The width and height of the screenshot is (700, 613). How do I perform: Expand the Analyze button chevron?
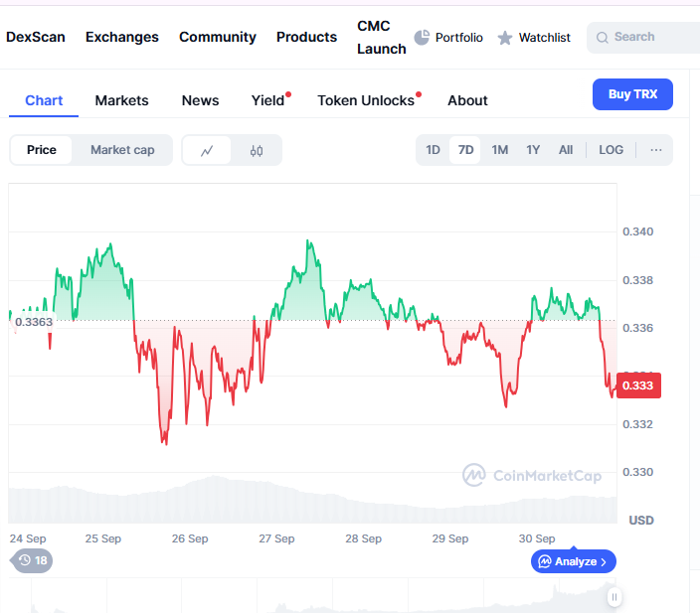tap(603, 561)
